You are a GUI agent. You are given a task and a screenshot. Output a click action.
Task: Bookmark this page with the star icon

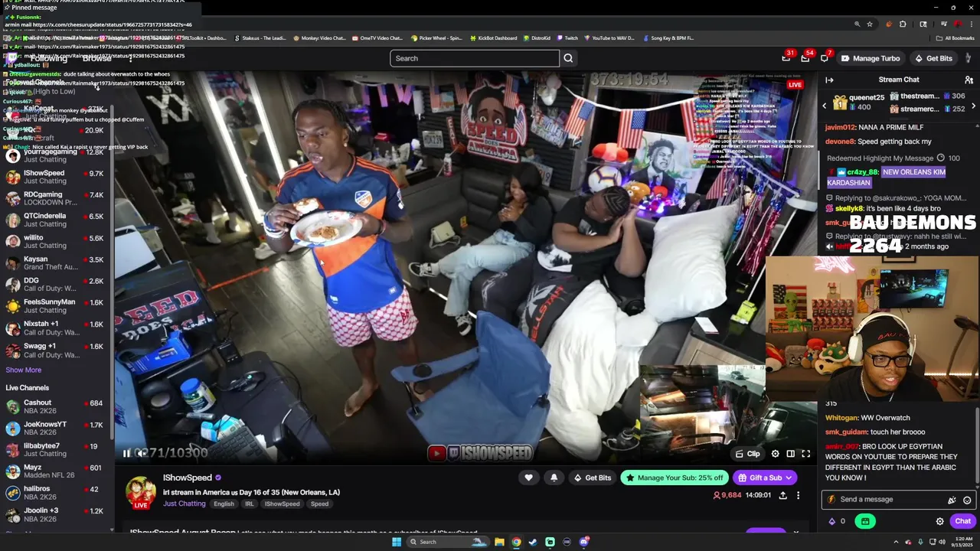pos(870,24)
